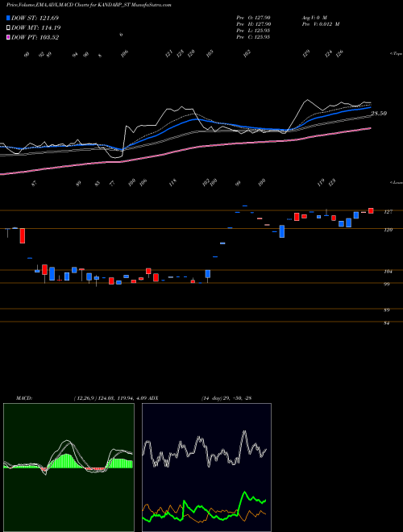The height and width of the screenshot is (532, 403).
Task: Click the ADX (14 day) values text
Action: pos(226,398)
